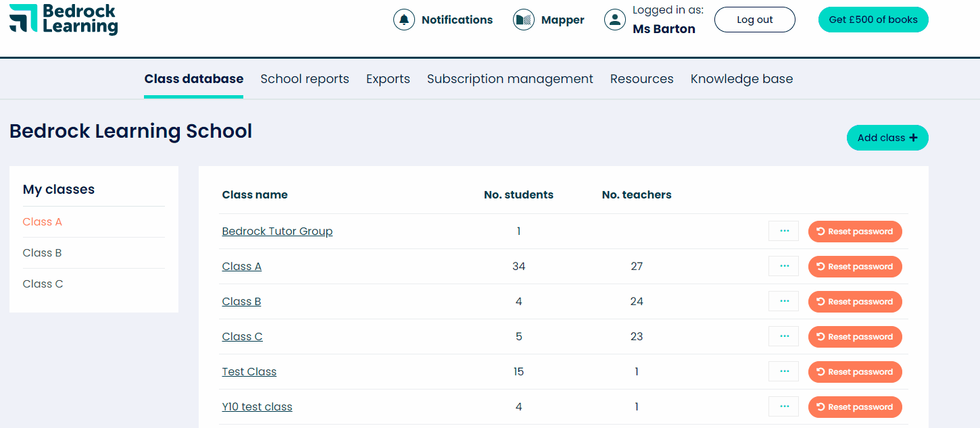Click teacher count 24 for Class B

click(x=637, y=302)
